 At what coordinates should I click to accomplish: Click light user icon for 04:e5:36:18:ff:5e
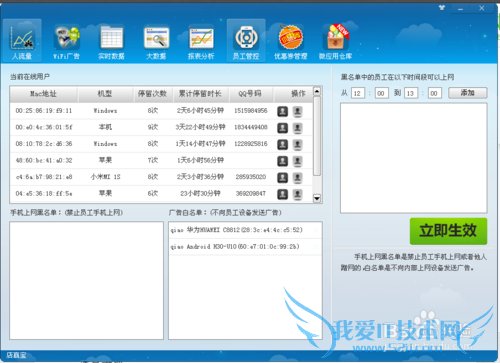[297, 194]
